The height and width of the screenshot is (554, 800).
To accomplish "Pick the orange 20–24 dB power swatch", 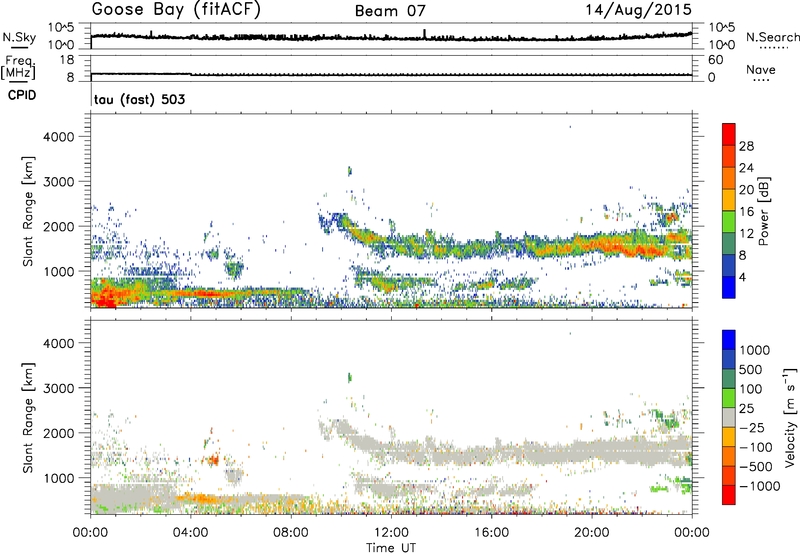I will point(729,178).
